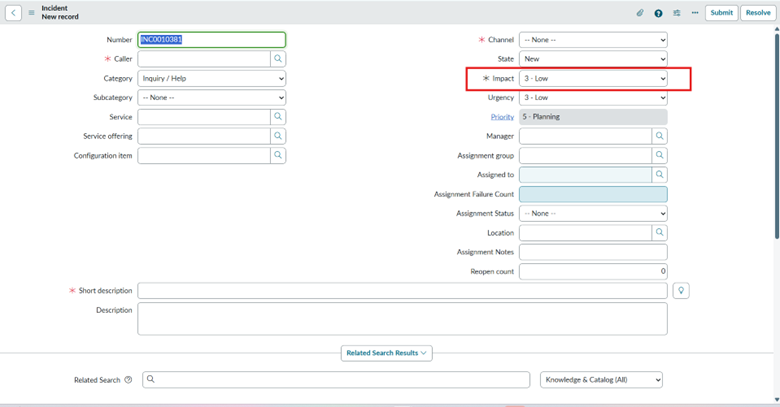
Task: Open the personalize form settings icon
Action: coord(677,13)
